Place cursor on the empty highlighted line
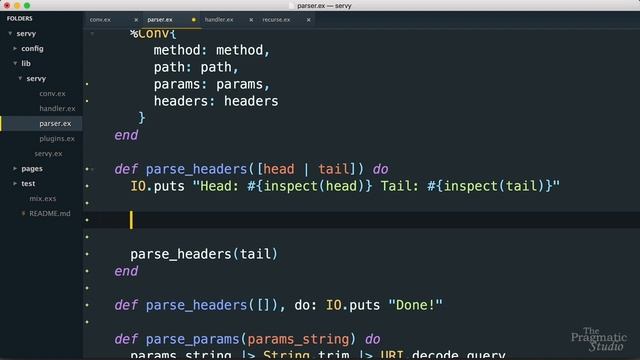The width and height of the screenshot is (640, 360). pyautogui.click(x=361, y=220)
